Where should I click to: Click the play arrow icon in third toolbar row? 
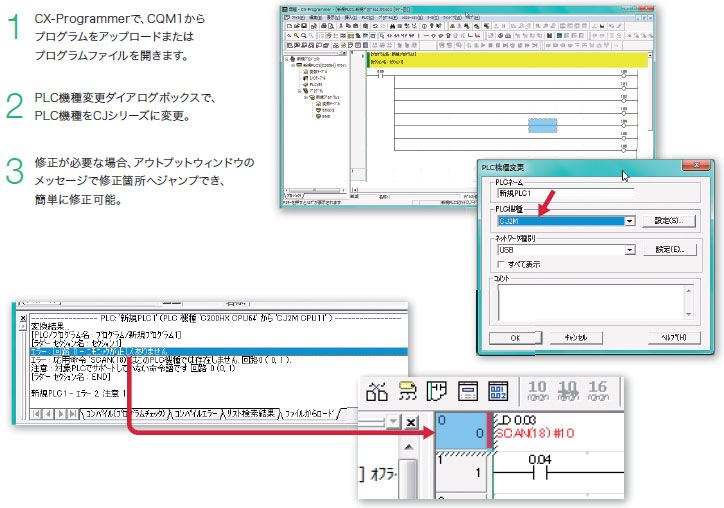[x=483, y=45]
